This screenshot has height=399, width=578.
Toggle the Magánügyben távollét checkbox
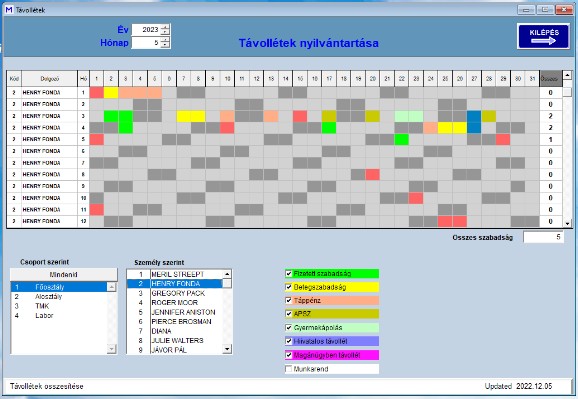[289, 355]
